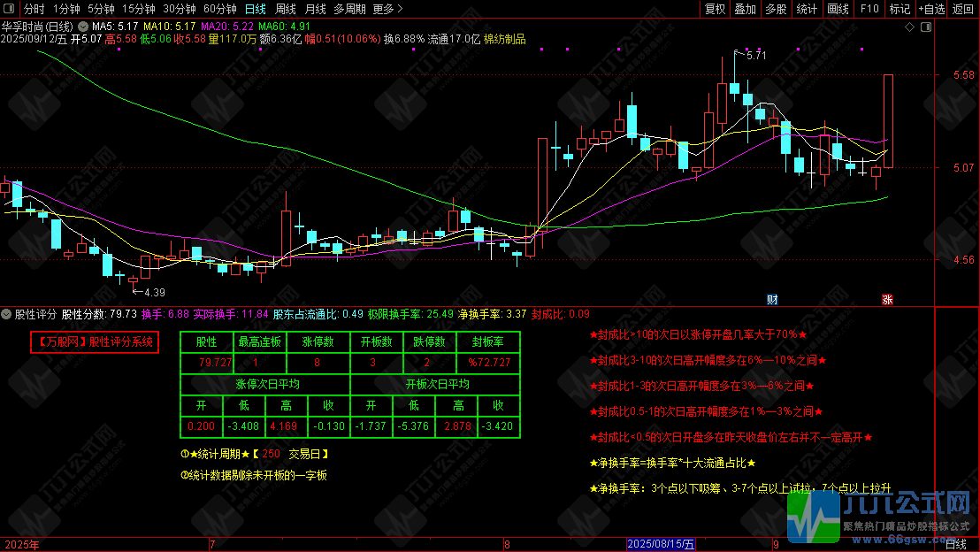Click the 【万股网】股性评分系统 red box
The image size is (980, 552).
point(95,342)
